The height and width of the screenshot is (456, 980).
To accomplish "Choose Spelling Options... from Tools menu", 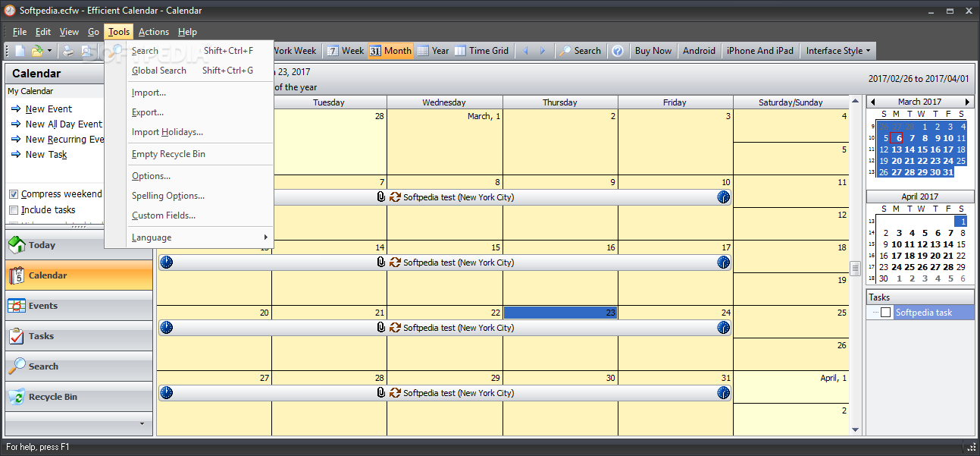I will (189, 196).
